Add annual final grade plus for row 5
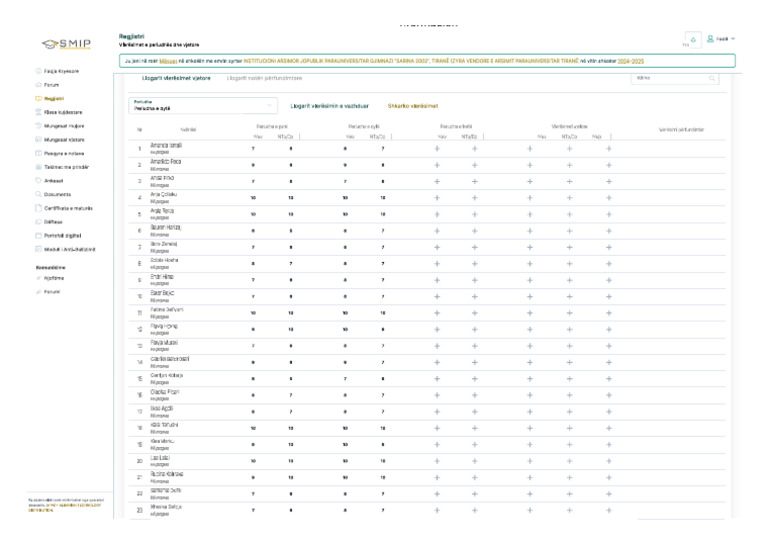Screen dimensions: 768x543 [609, 214]
